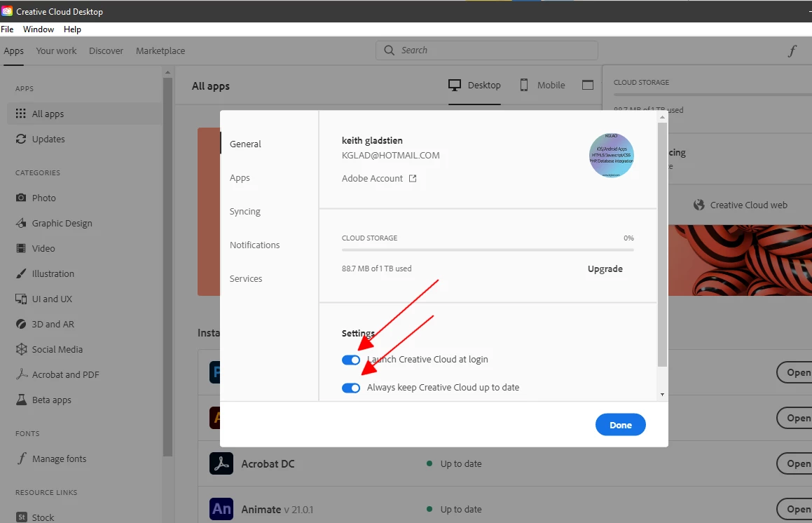Click the Beta apps flask icon
Viewport: 812px width, 523px height.
tap(21, 400)
